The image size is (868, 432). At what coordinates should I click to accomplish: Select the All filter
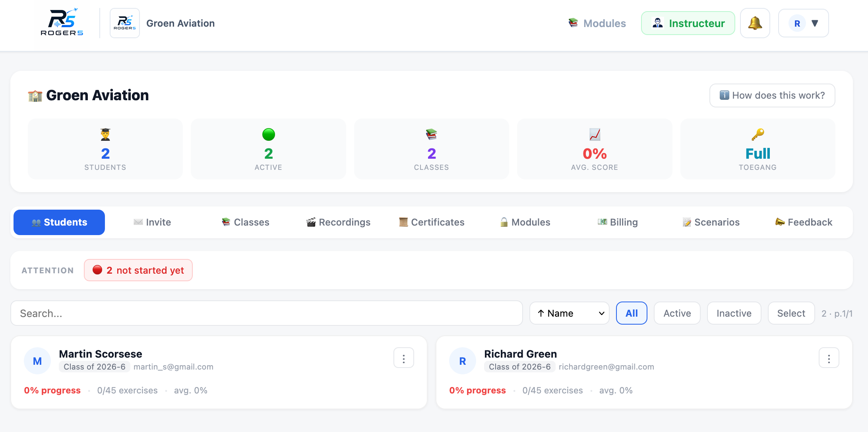632,313
